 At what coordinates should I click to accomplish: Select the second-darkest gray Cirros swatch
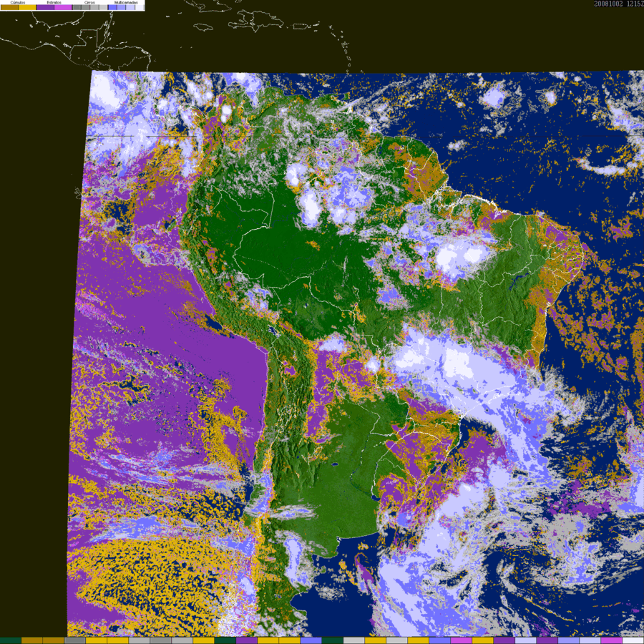click(85, 7)
